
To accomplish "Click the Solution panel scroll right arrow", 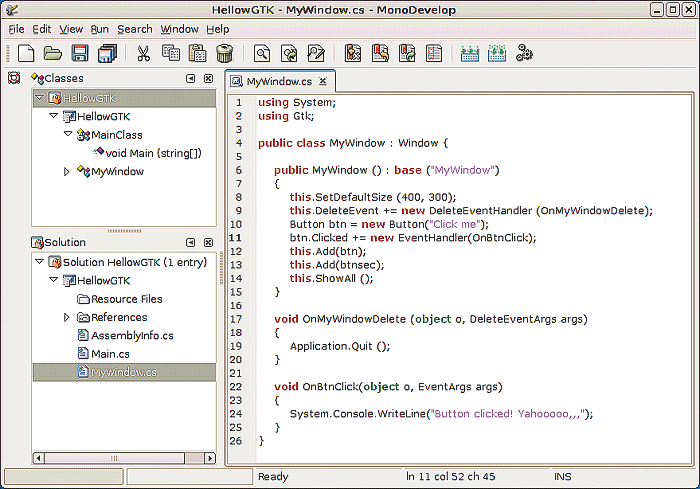I will point(209,458).
